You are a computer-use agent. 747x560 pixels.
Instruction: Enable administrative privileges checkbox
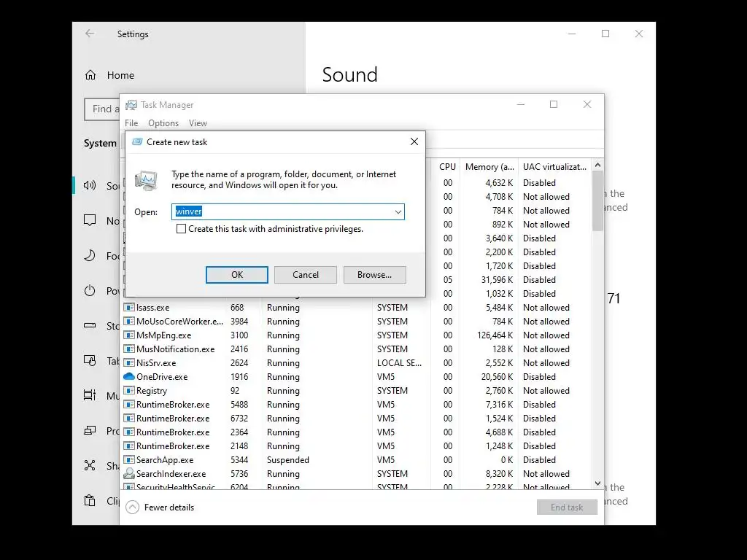pyautogui.click(x=181, y=228)
